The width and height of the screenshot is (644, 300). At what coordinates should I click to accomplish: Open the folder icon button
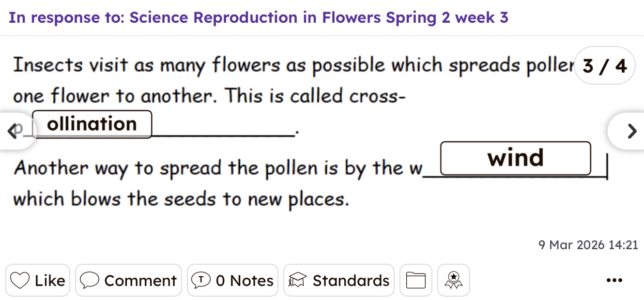click(x=415, y=281)
